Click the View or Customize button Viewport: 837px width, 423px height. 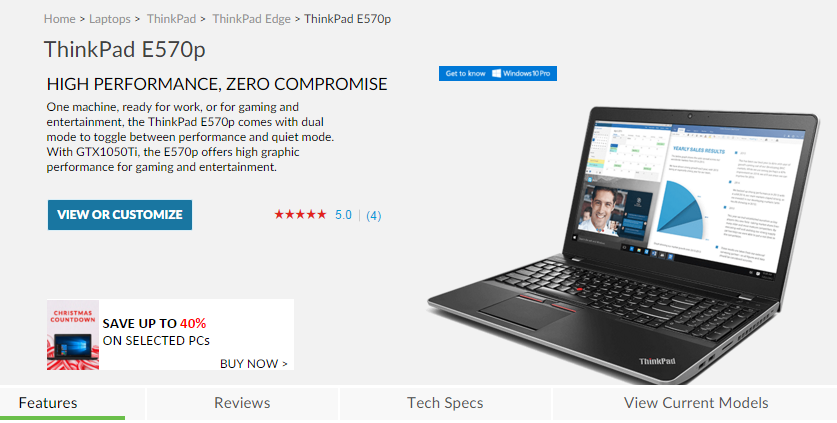pos(120,215)
